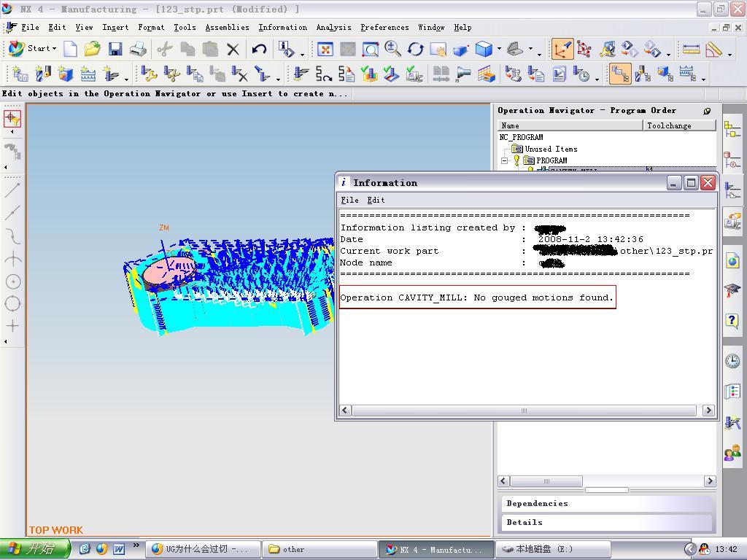
Task: Click the Delete Object icon
Action: [x=239, y=74]
